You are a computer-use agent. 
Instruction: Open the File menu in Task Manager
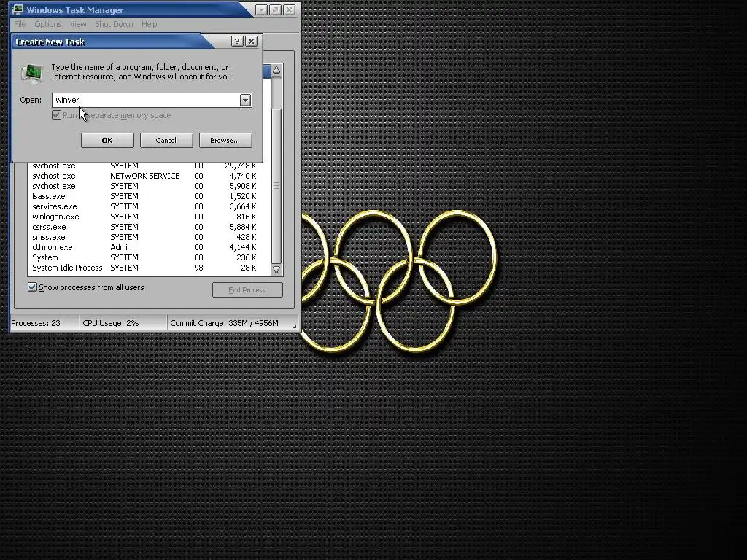20,24
